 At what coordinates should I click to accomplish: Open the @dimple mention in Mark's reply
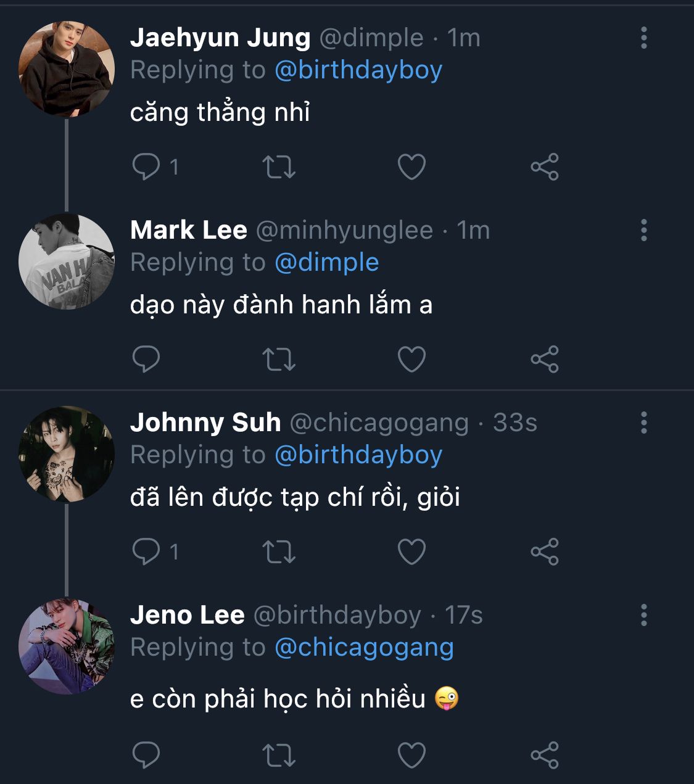tap(326, 263)
